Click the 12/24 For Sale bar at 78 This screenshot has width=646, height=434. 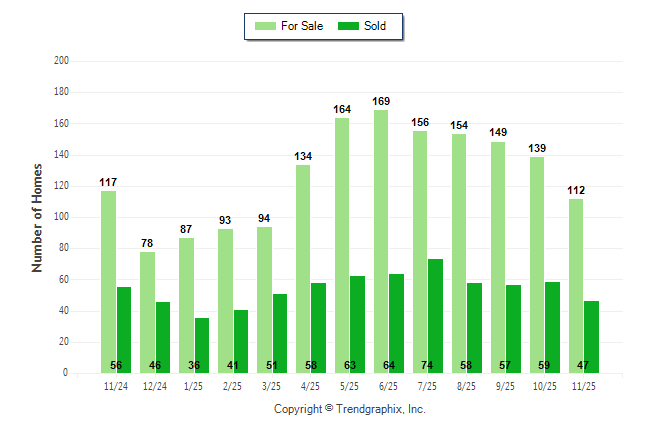pyautogui.click(x=147, y=312)
